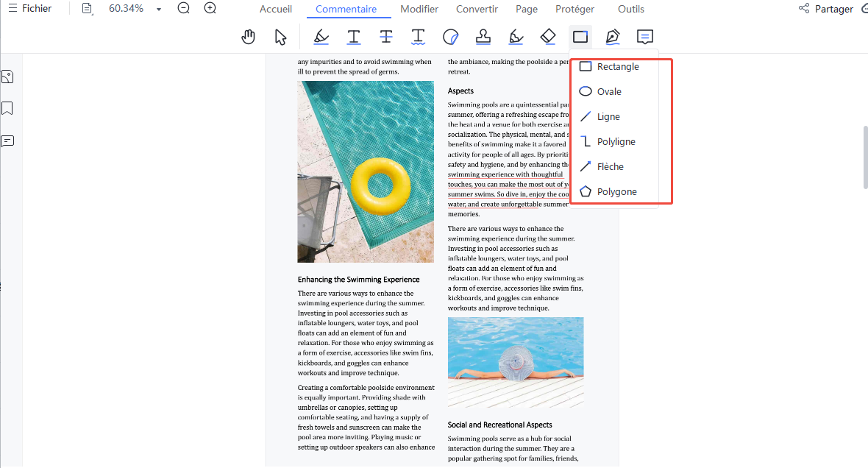868x468 pixels.
Task: Switch to the Convertir tab
Action: 477,10
